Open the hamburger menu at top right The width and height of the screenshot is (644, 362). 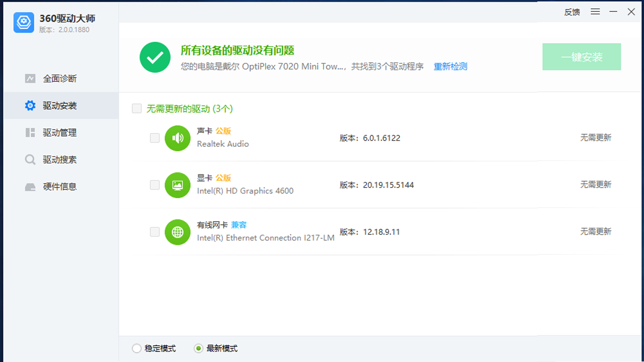[x=595, y=12]
